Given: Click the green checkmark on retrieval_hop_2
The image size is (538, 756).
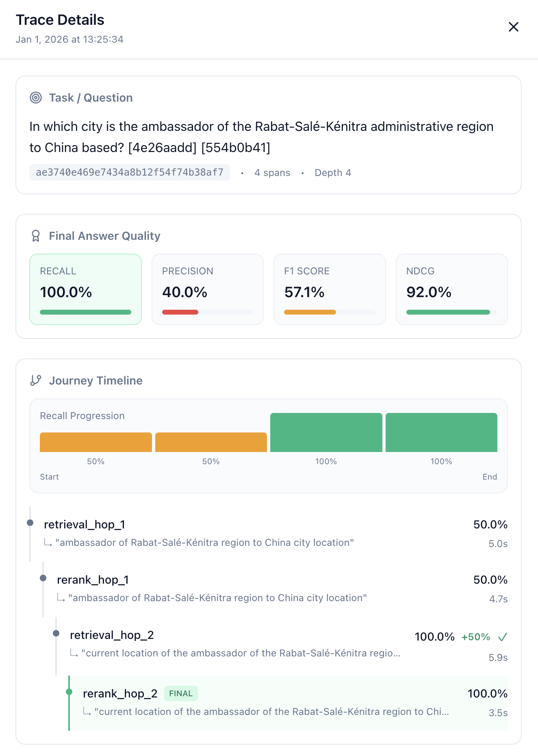Looking at the screenshot, I should (x=502, y=637).
